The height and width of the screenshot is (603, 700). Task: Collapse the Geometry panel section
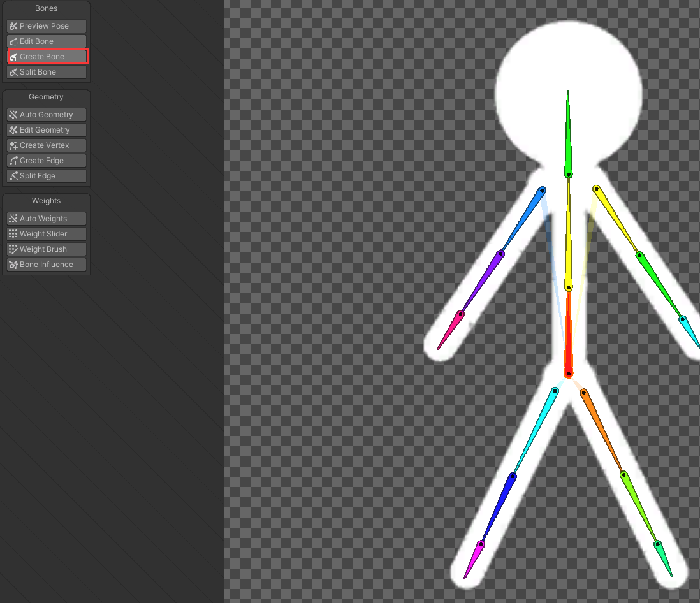(x=46, y=97)
